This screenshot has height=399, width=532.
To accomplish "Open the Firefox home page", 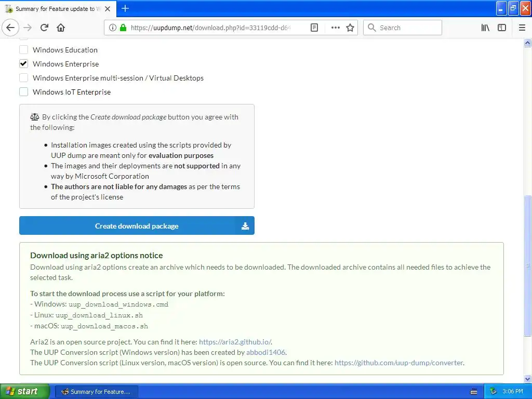I will coord(61,28).
